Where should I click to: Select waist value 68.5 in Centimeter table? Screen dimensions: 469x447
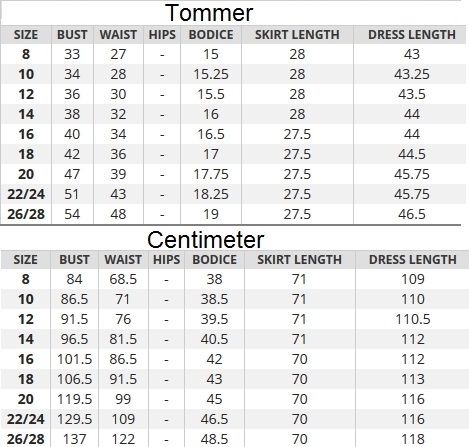click(x=123, y=279)
